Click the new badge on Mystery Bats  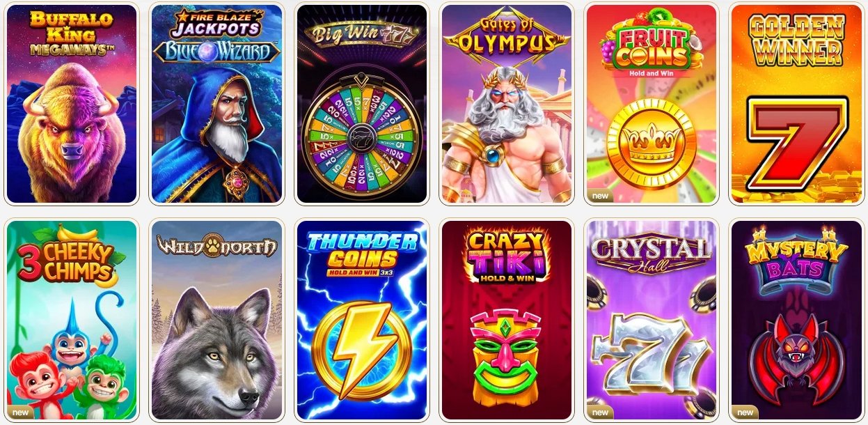(x=744, y=412)
